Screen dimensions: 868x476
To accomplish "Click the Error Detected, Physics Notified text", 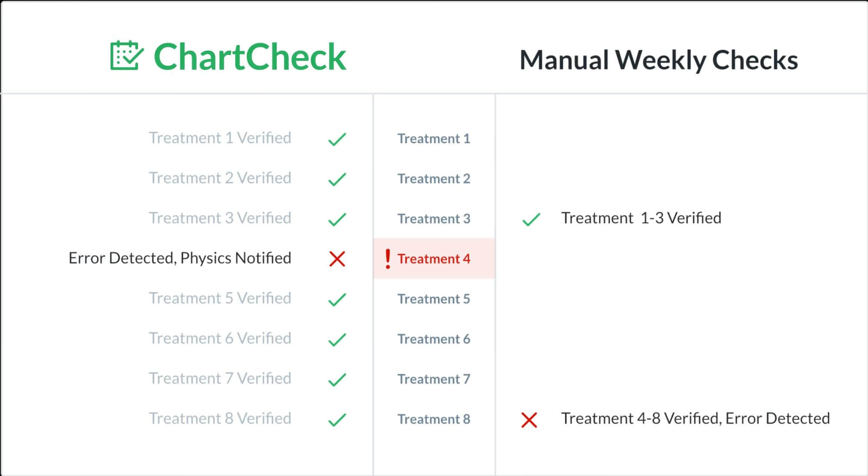I will pos(180,258).
